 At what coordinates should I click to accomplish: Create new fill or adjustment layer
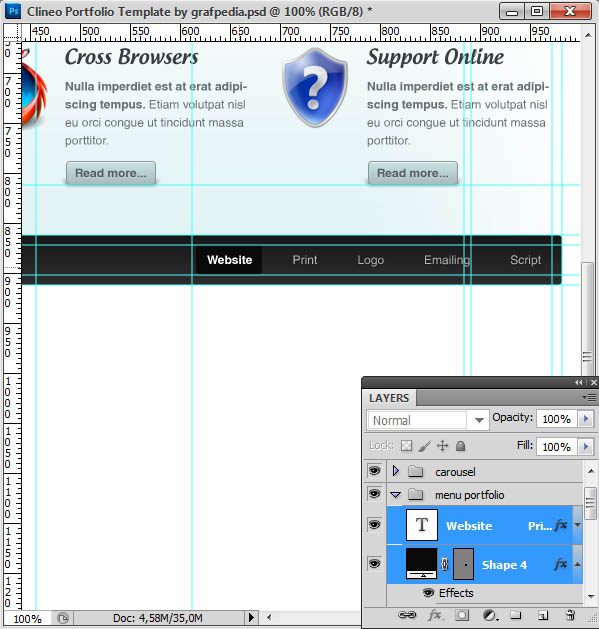coord(490,615)
